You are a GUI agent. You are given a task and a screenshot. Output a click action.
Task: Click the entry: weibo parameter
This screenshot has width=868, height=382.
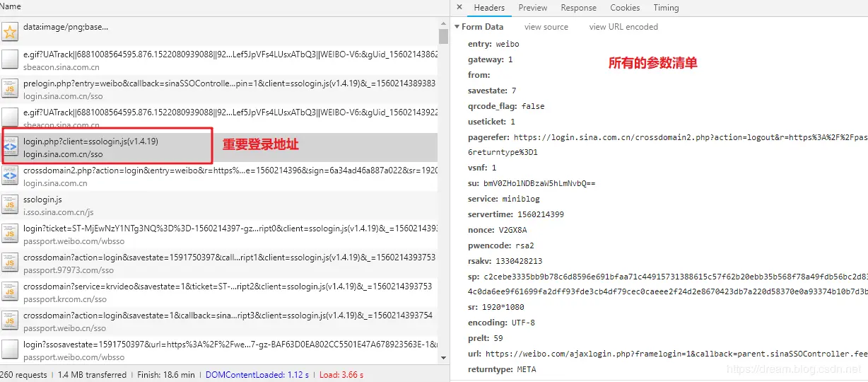point(493,44)
